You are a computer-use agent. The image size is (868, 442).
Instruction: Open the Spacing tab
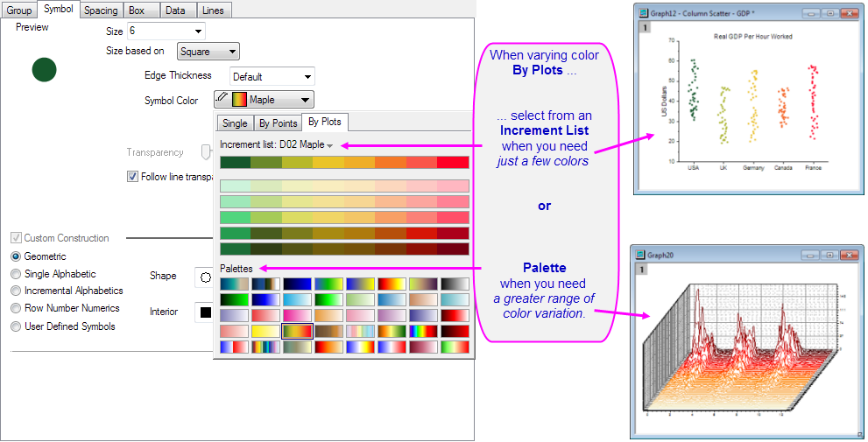pos(101,10)
